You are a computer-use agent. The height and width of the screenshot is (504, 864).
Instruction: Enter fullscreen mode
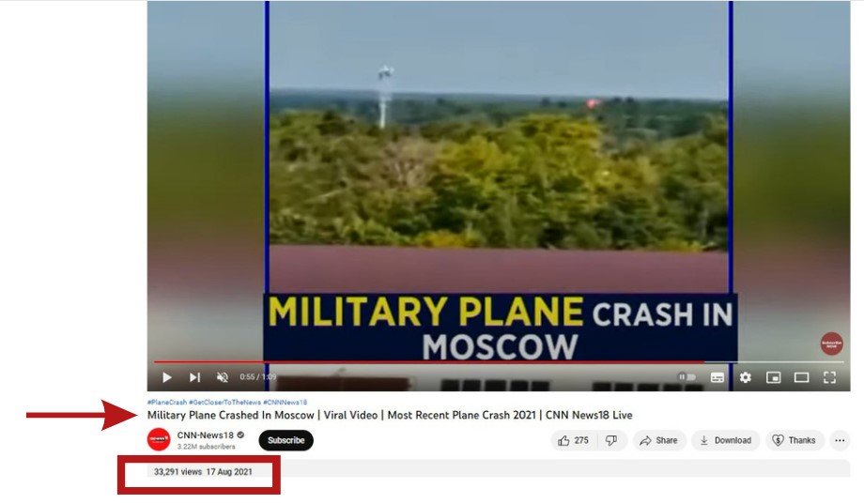coord(830,377)
